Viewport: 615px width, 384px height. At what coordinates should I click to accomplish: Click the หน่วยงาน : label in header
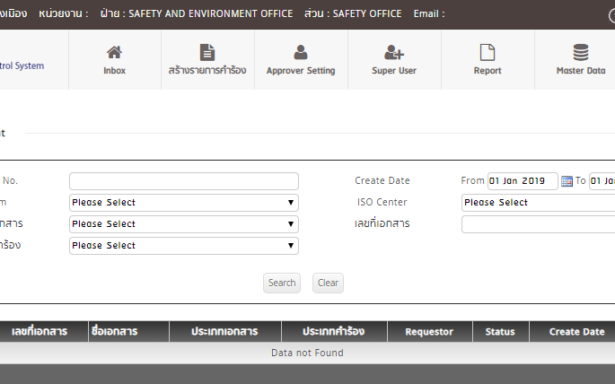(x=63, y=13)
